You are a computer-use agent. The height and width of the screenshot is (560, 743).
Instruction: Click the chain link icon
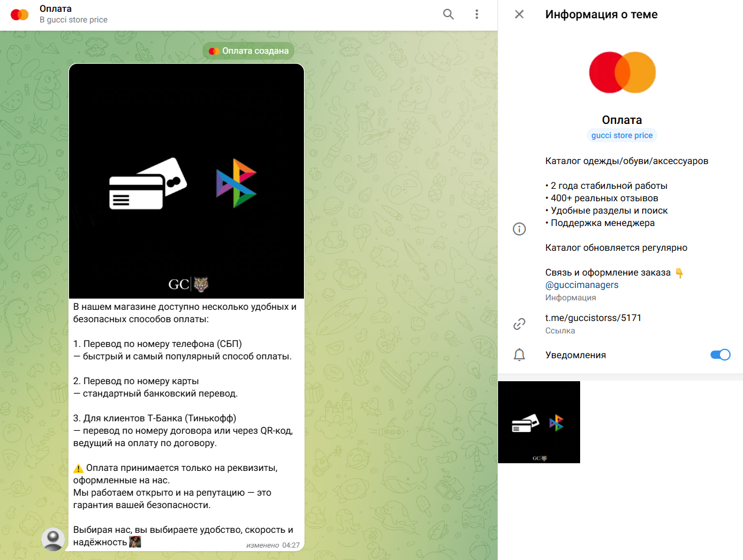pyautogui.click(x=519, y=323)
